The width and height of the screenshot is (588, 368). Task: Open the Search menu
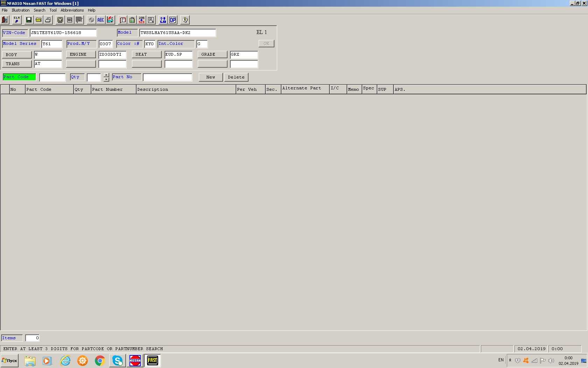point(40,10)
